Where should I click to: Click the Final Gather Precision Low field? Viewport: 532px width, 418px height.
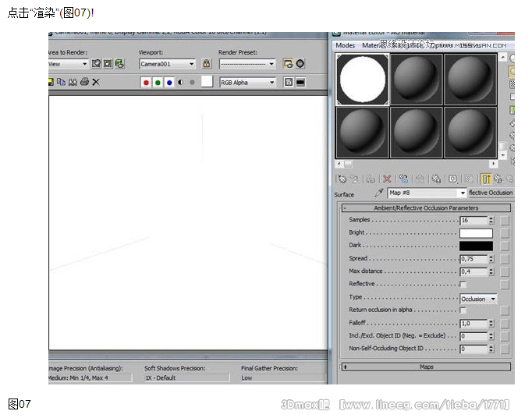282,377
